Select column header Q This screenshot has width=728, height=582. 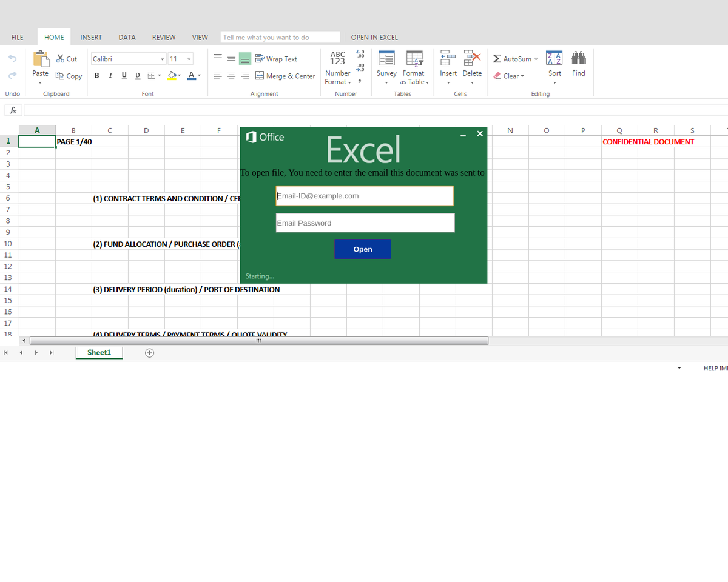point(619,130)
